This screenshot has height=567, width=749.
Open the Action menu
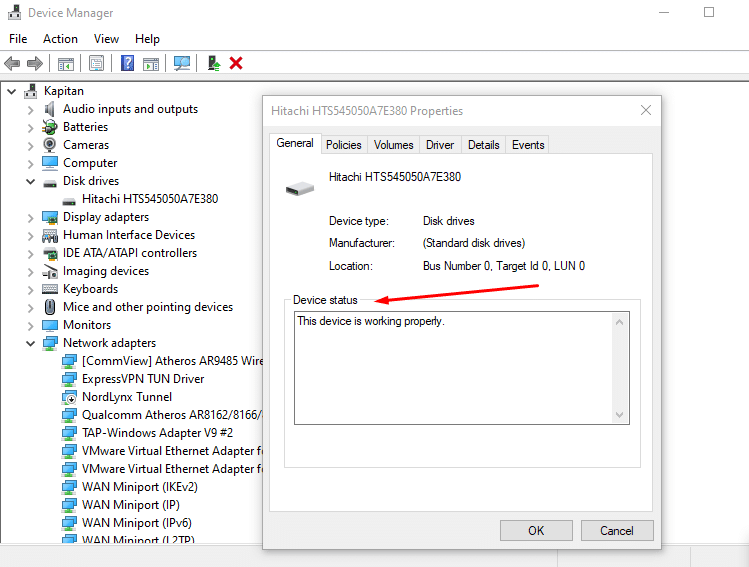(60, 39)
